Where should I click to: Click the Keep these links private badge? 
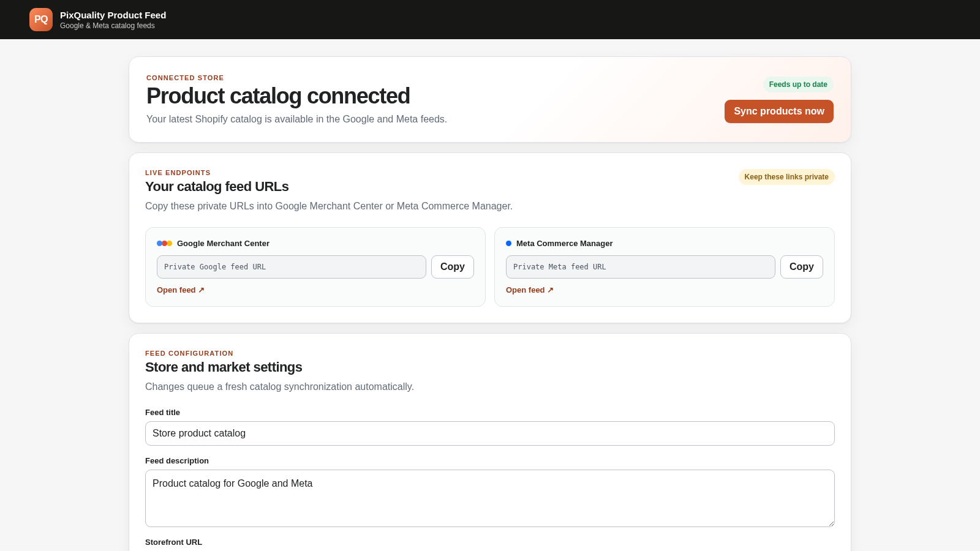point(786,177)
